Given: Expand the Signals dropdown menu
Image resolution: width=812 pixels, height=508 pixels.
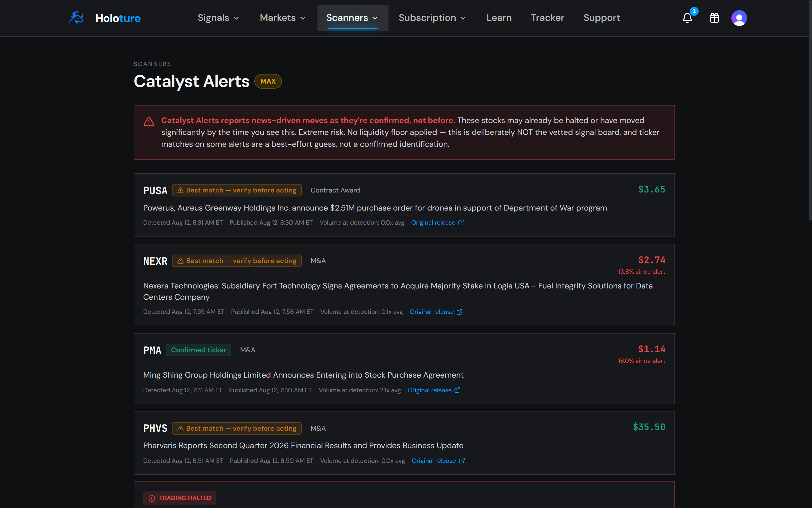Looking at the screenshot, I should tap(218, 18).
